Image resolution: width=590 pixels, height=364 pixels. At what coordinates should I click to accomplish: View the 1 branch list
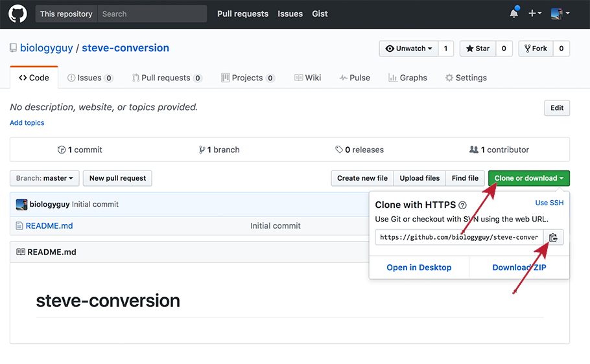pos(219,150)
